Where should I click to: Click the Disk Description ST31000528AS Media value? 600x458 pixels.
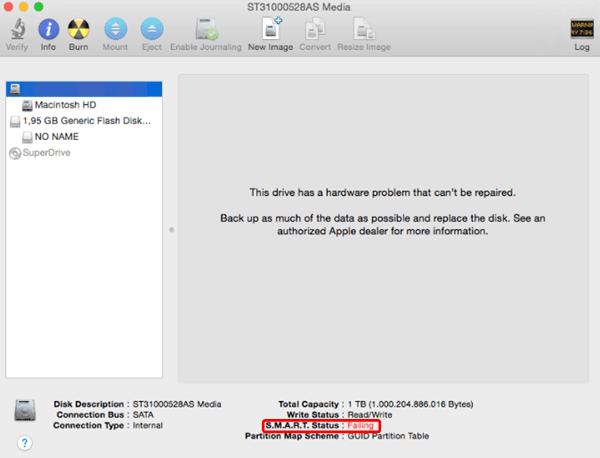click(177, 404)
